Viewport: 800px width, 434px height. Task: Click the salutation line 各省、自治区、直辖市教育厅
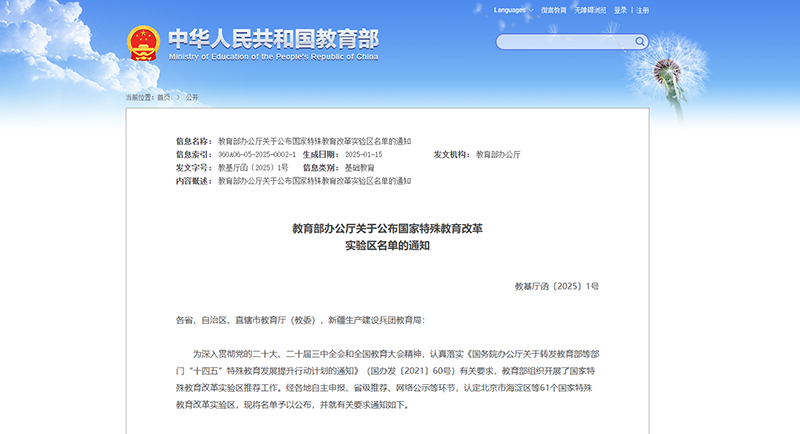click(301, 320)
